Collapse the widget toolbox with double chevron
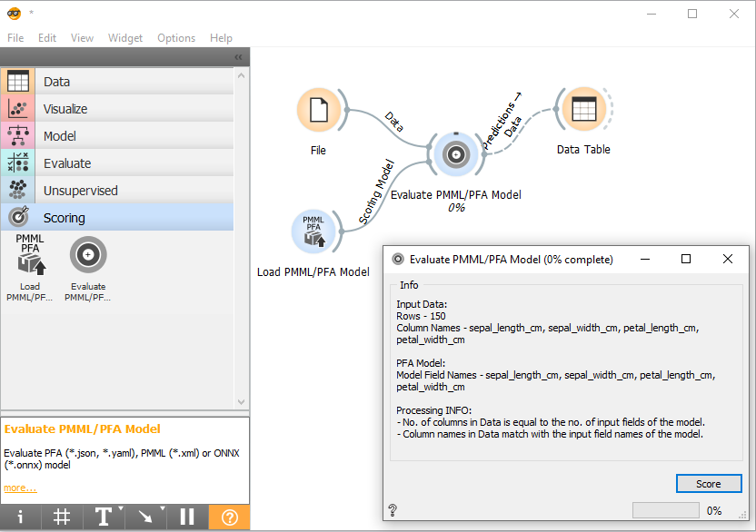 [x=238, y=57]
